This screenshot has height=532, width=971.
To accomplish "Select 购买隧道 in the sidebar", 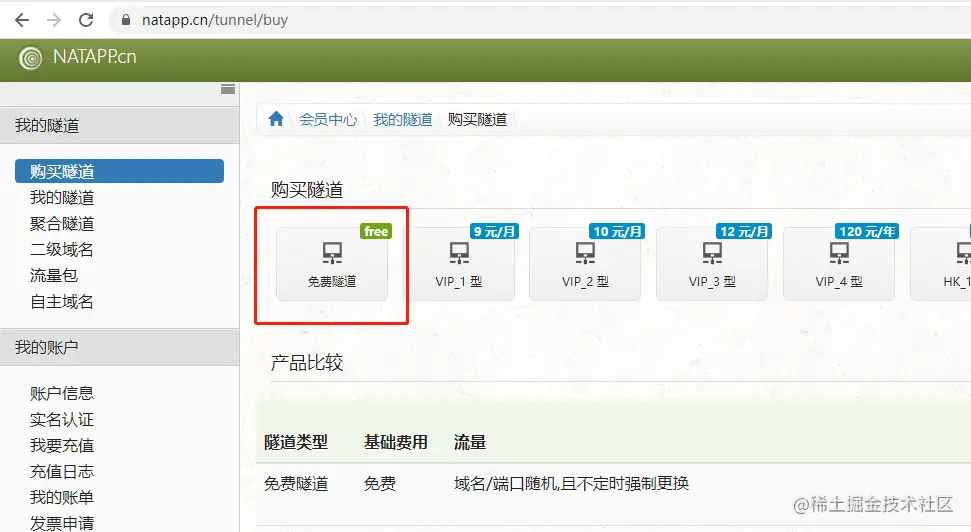I will 120,171.
